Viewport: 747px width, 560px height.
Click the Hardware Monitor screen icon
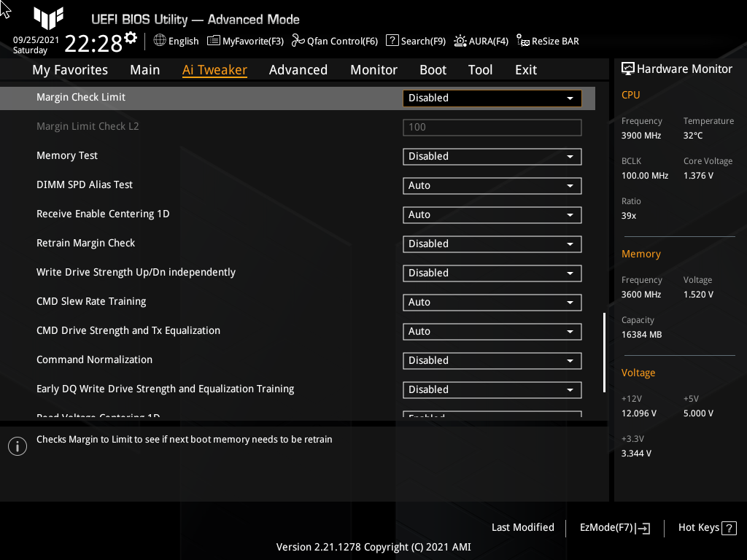click(628, 69)
